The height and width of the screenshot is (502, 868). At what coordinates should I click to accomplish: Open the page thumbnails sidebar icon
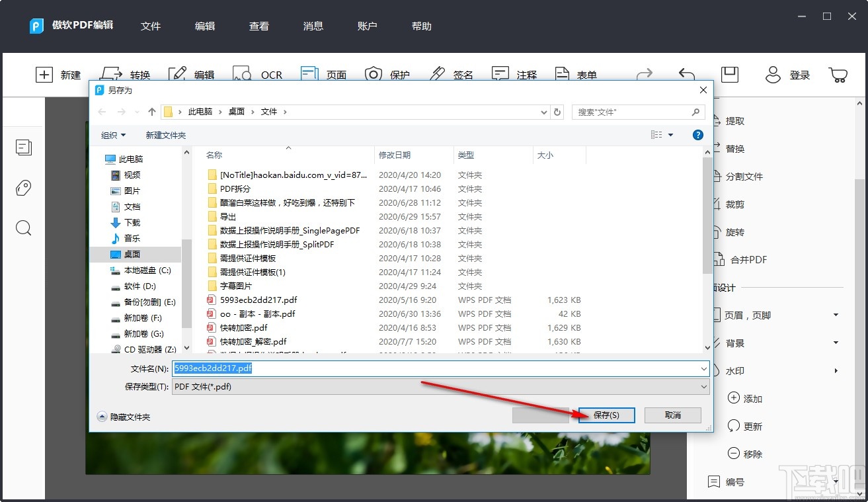click(24, 147)
